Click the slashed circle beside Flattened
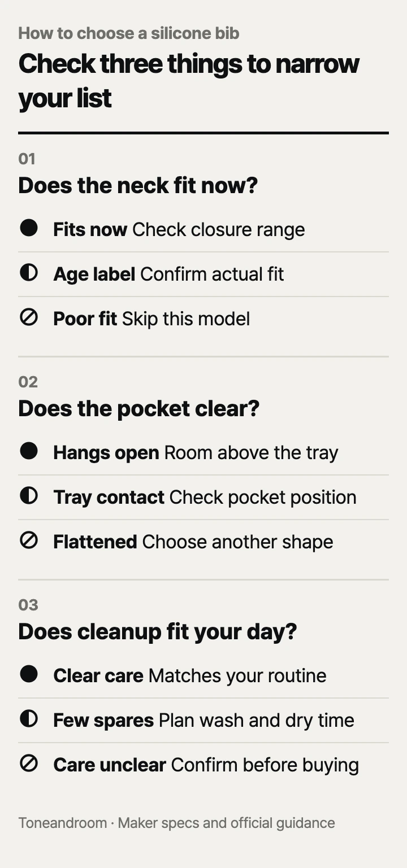Screen dimensions: 407x868 (29, 540)
